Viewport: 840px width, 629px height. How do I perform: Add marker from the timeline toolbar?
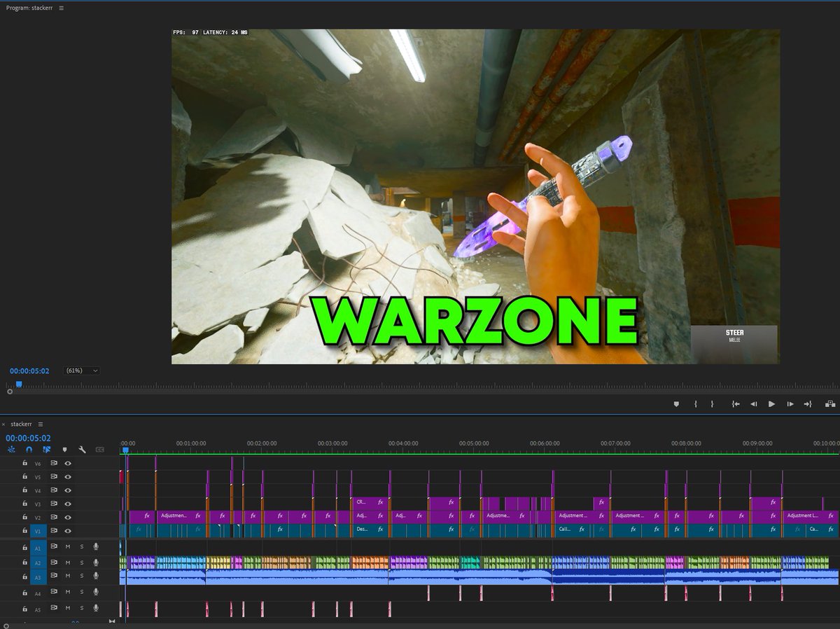coord(64,450)
